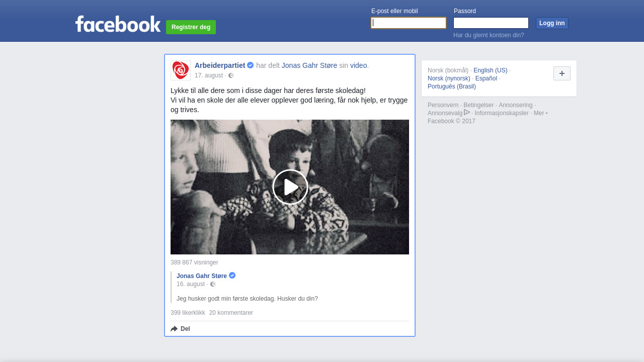Screen dimensions: 644x362
Task: Open the Annonsevalg footer link
Action: click(445, 113)
